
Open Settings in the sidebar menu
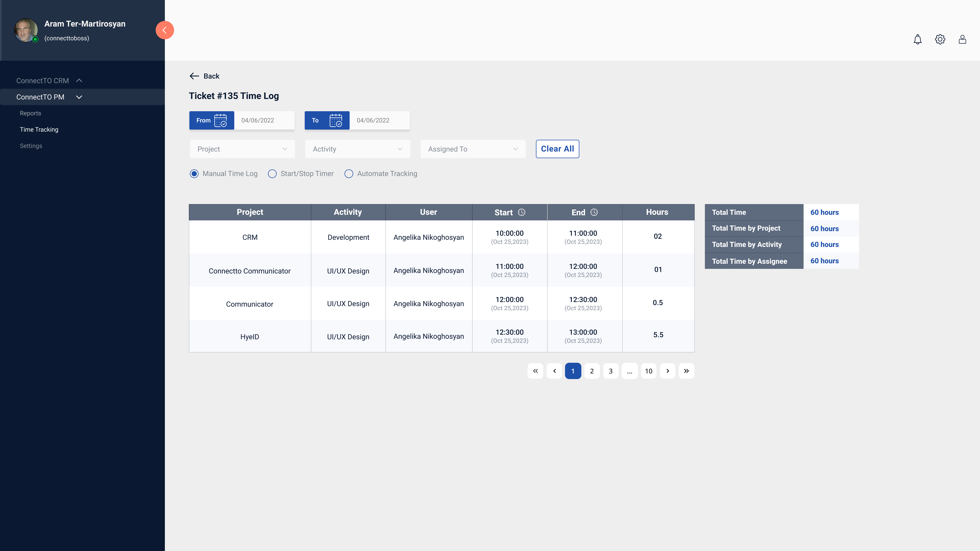point(31,146)
